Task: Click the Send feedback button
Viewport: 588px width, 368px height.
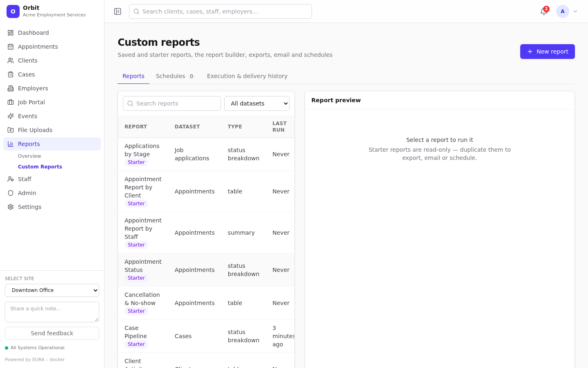Action: 52,333
